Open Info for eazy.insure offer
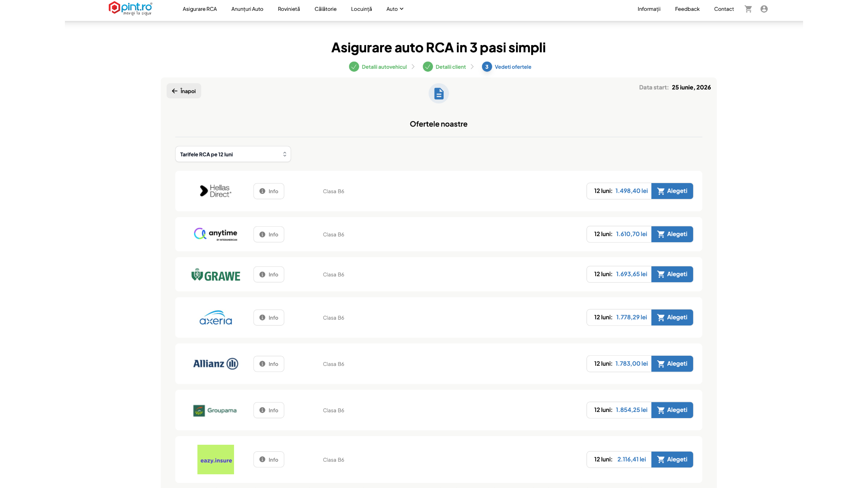The height and width of the screenshot is (488, 868). 269,460
